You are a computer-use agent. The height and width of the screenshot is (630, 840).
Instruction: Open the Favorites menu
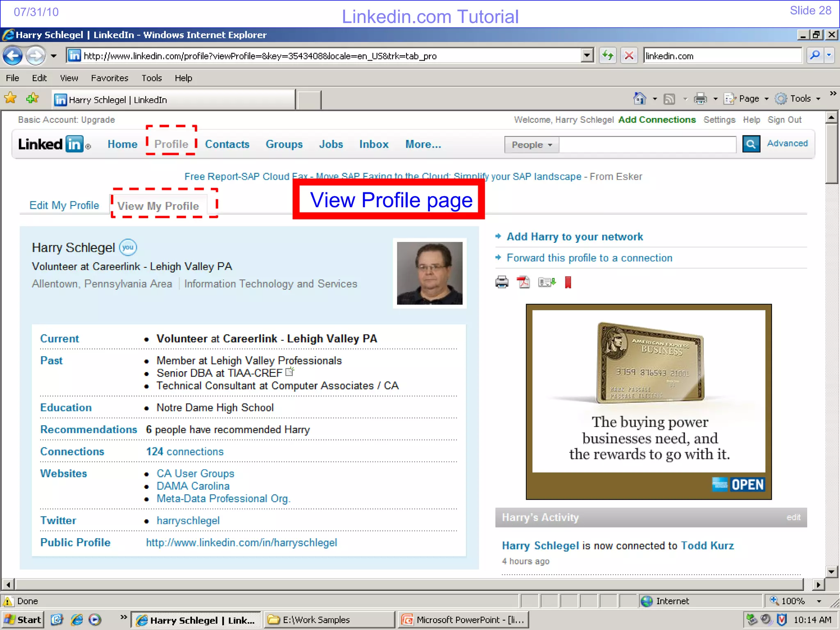110,78
